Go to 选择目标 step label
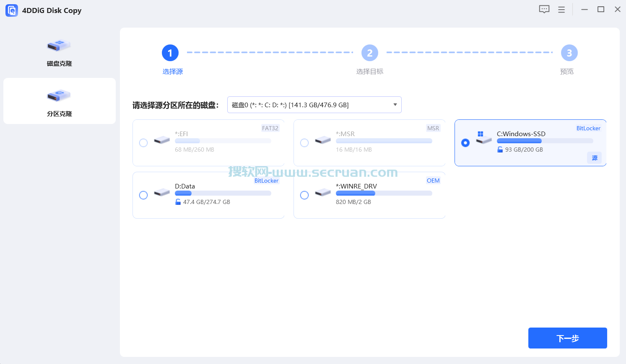Screen dimensions: 626x364 pyautogui.click(x=370, y=72)
